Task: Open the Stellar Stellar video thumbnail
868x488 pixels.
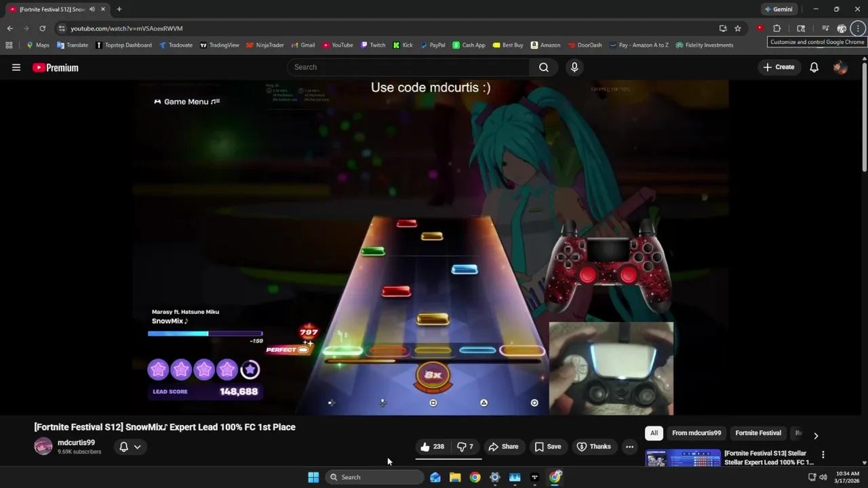Action: (683, 457)
